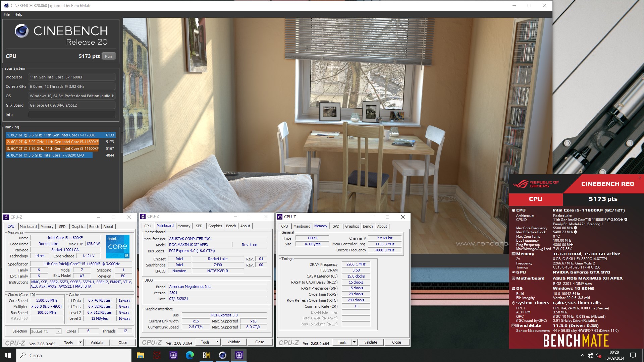Open the Graphics tab in the CPU-Z Memory window

click(352, 226)
